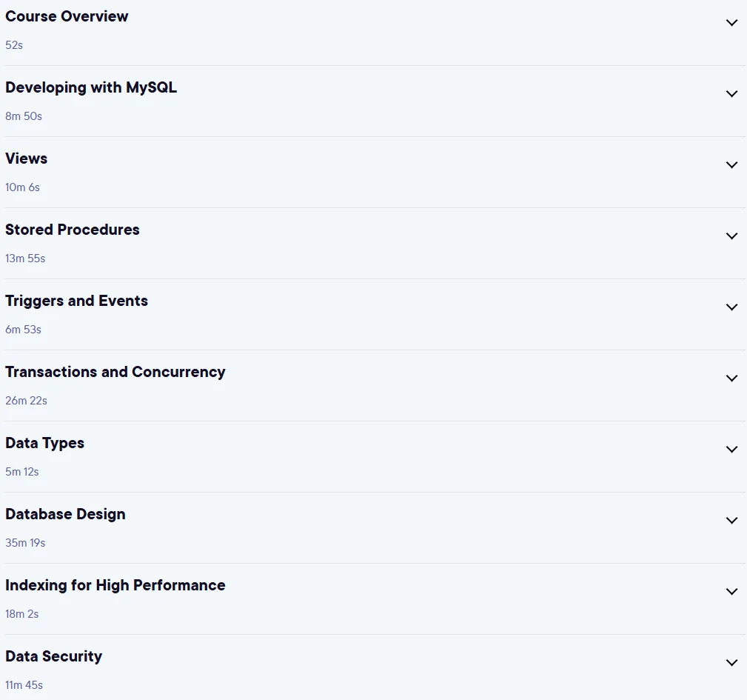The height and width of the screenshot is (700, 747).
Task: Expand Stored Procedures chevron icon
Action: point(731,236)
